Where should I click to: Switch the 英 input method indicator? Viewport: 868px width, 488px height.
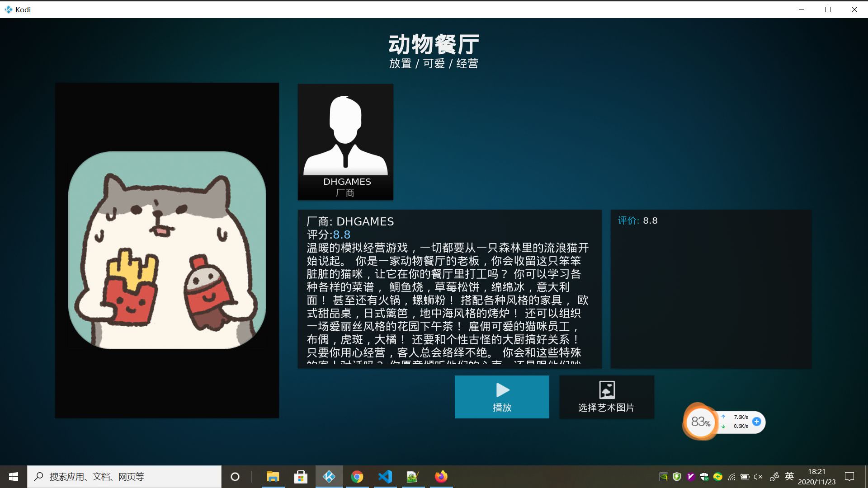[789, 476]
